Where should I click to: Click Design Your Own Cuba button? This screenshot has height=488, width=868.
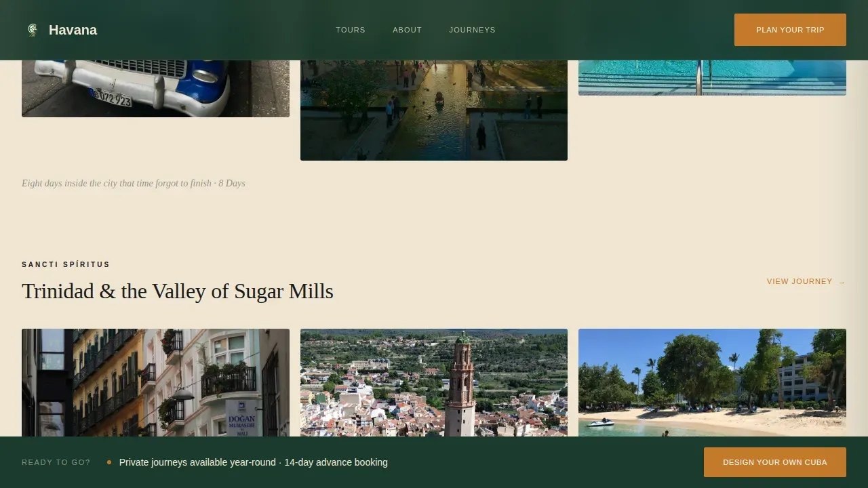point(775,462)
